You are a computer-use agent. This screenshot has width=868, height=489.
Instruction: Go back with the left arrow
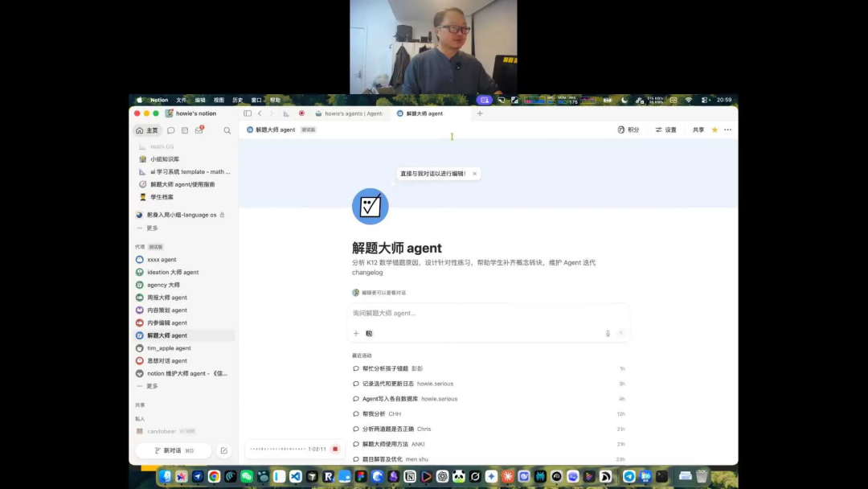coord(260,113)
